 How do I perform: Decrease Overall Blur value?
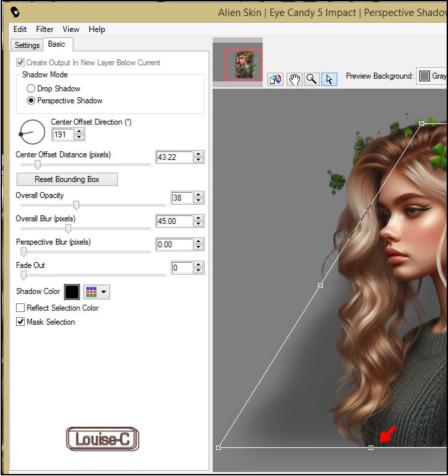pos(198,224)
